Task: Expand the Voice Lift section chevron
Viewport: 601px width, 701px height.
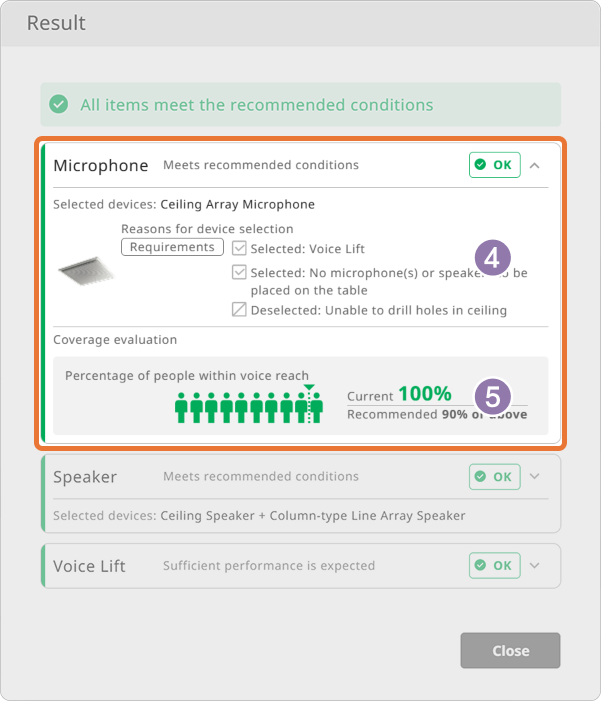Action: [535, 566]
